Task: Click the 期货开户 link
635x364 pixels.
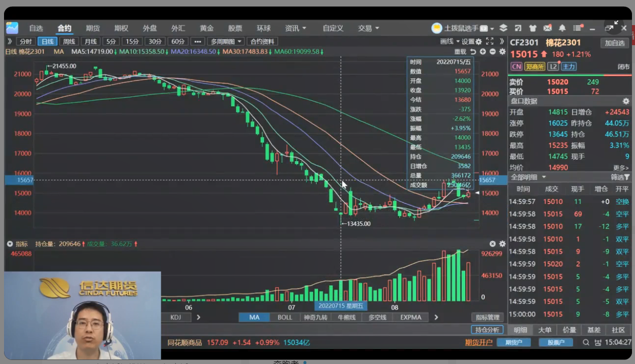Action: [478, 342]
